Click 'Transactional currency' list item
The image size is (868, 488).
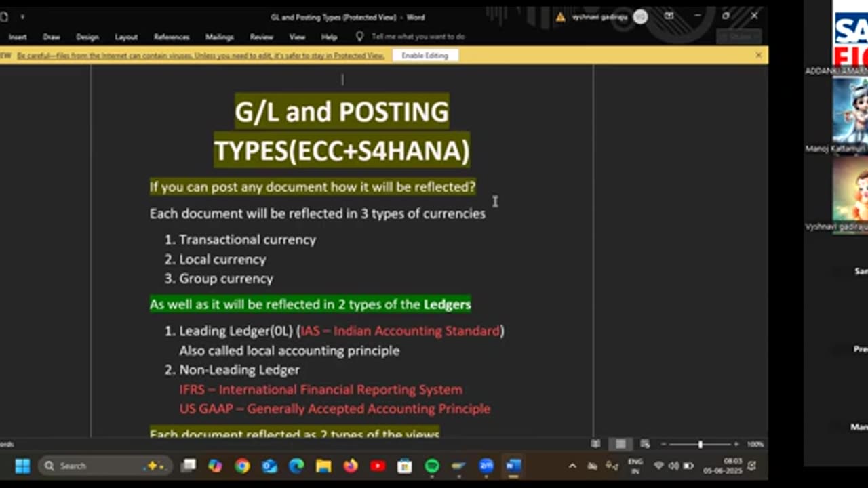248,239
